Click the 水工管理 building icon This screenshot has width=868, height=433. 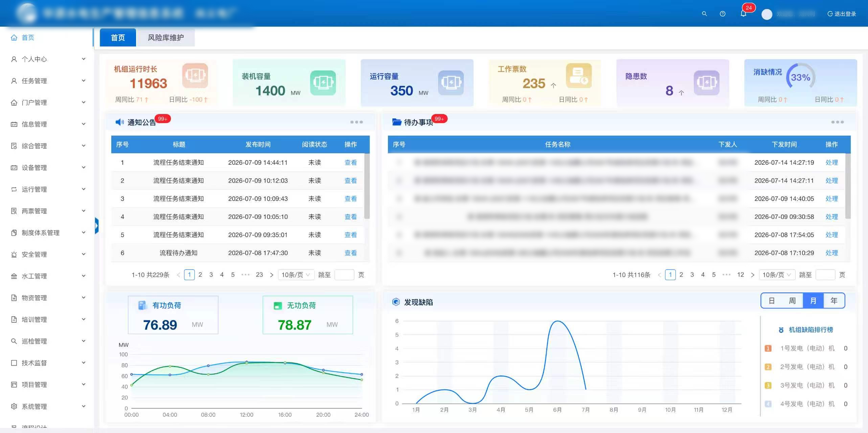tap(14, 276)
